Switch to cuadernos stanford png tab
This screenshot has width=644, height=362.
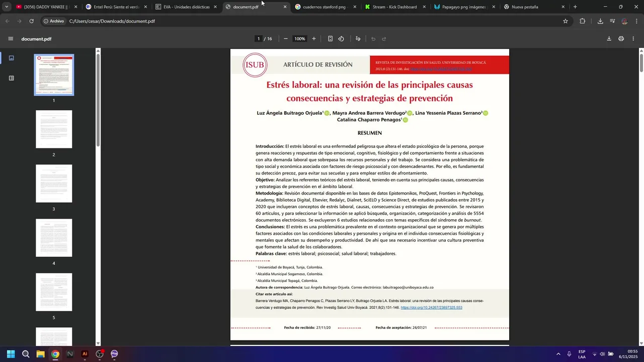tap(326, 7)
